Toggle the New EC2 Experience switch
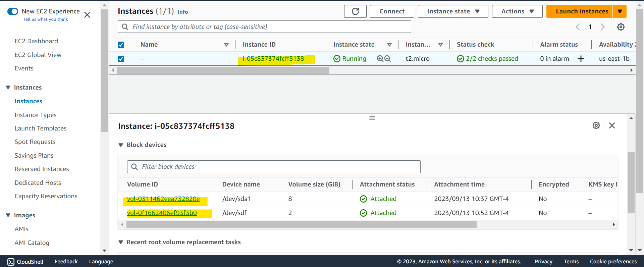Viewport: 644px width, 267px height. pos(13,11)
